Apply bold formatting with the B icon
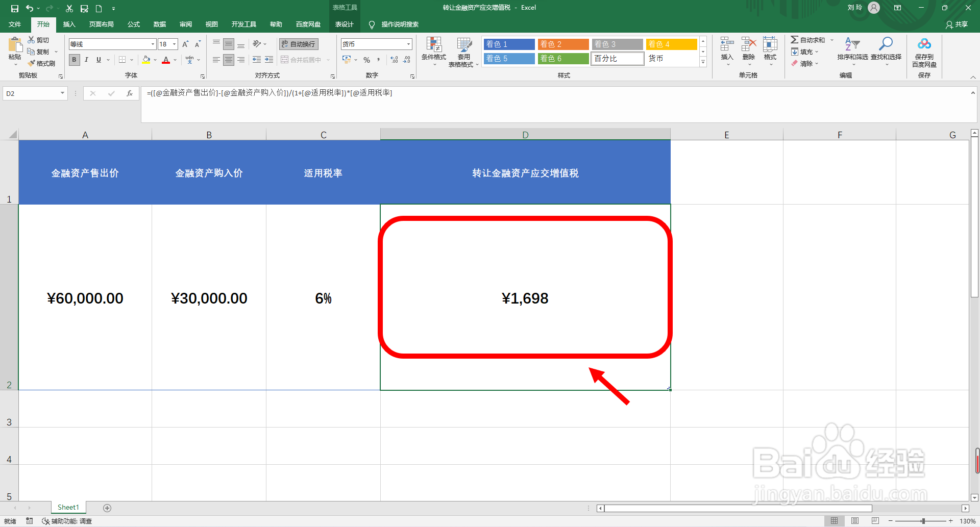The height and width of the screenshot is (527, 980). tap(74, 60)
